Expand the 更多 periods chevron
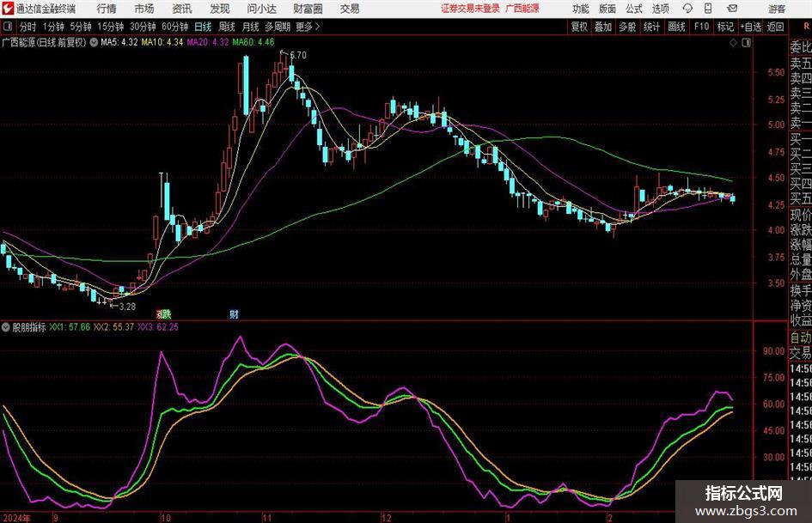Image resolution: width=812 pixels, height=523 pixels. pos(317,27)
